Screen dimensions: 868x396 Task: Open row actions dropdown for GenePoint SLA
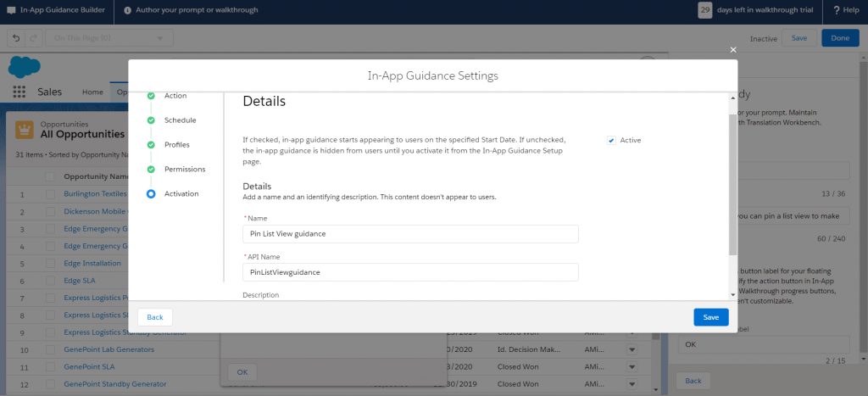tap(631, 366)
